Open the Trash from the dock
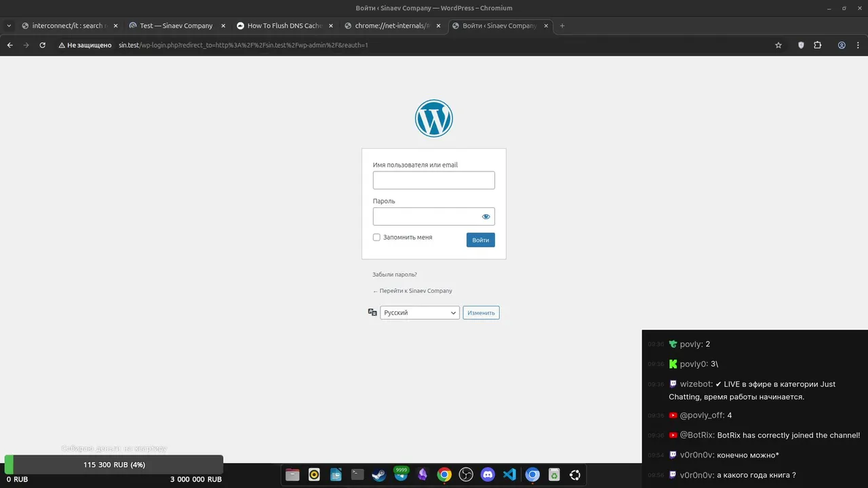This screenshot has width=868, height=488. coord(554,475)
